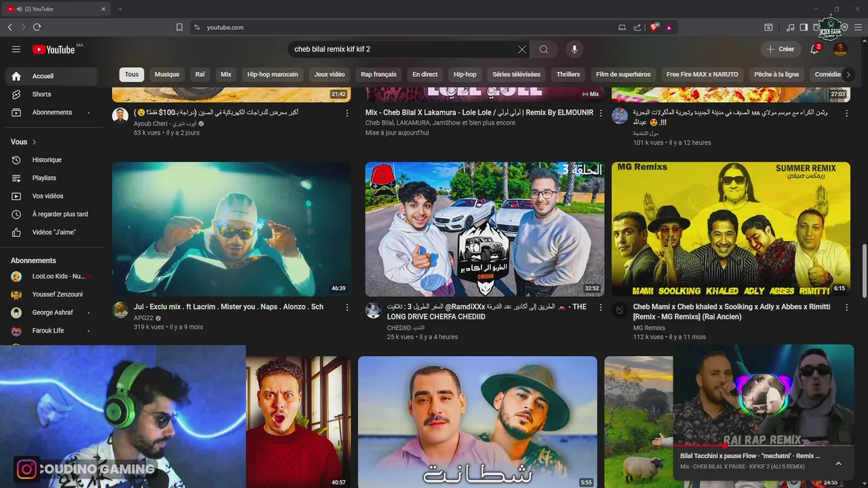Bookmark this page with the bookmark icon

tap(179, 27)
